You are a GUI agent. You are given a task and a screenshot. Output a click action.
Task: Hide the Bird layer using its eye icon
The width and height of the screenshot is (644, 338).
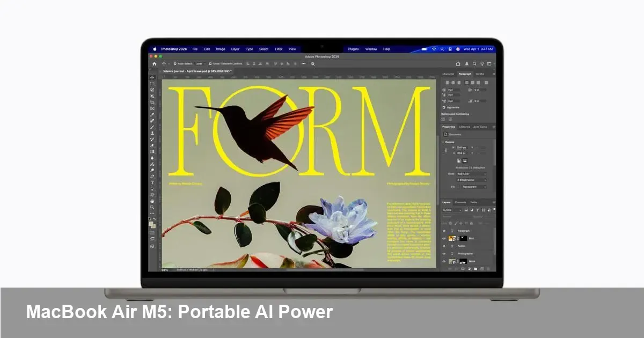click(x=444, y=238)
